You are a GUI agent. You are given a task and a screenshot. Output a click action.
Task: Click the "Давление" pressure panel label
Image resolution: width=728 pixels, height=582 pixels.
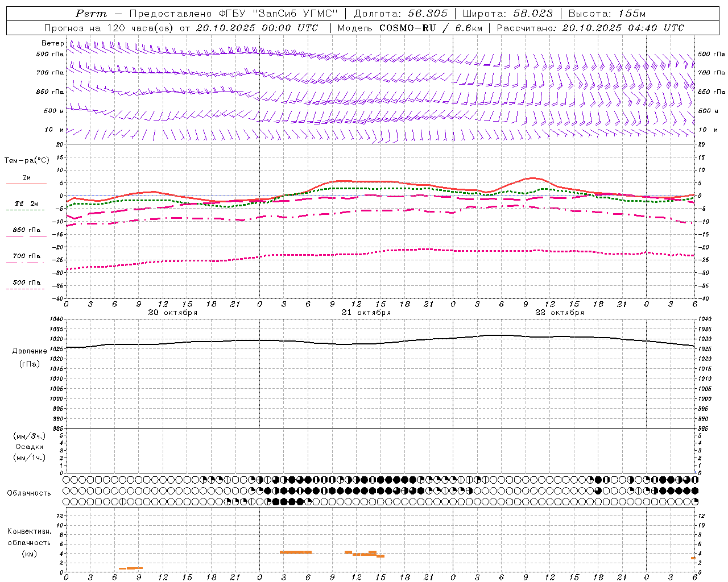(30, 351)
